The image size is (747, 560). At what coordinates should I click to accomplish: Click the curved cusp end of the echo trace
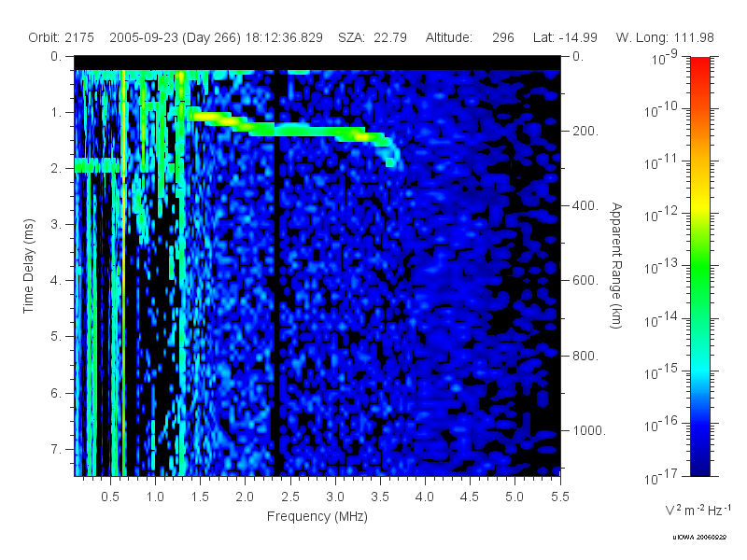tap(392, 152)
